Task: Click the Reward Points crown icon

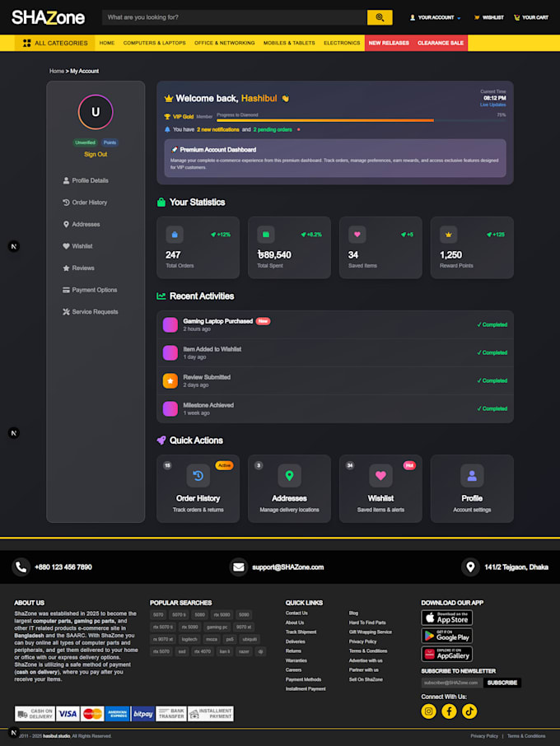Action: pyautogui.click(x=449, y=235)
